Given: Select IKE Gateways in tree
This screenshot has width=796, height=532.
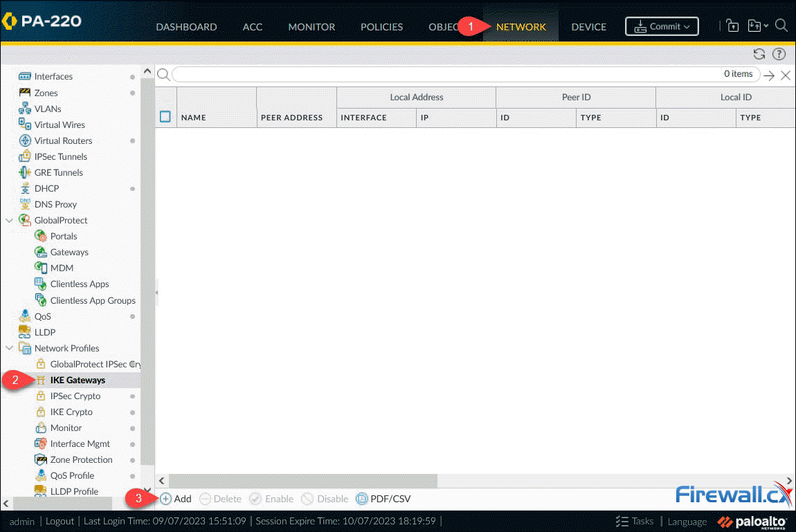Looking at the screenshot, I should [x=77, y=380].
